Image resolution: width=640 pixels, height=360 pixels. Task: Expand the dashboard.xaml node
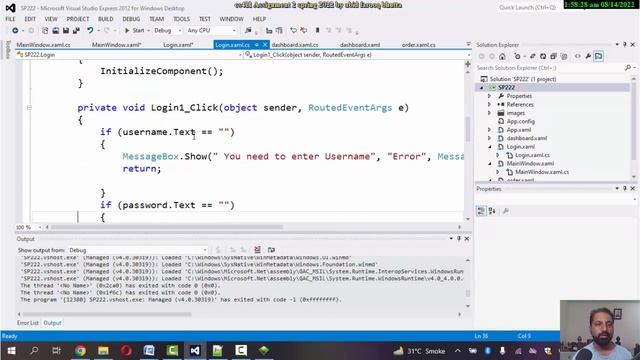point(489,138)
